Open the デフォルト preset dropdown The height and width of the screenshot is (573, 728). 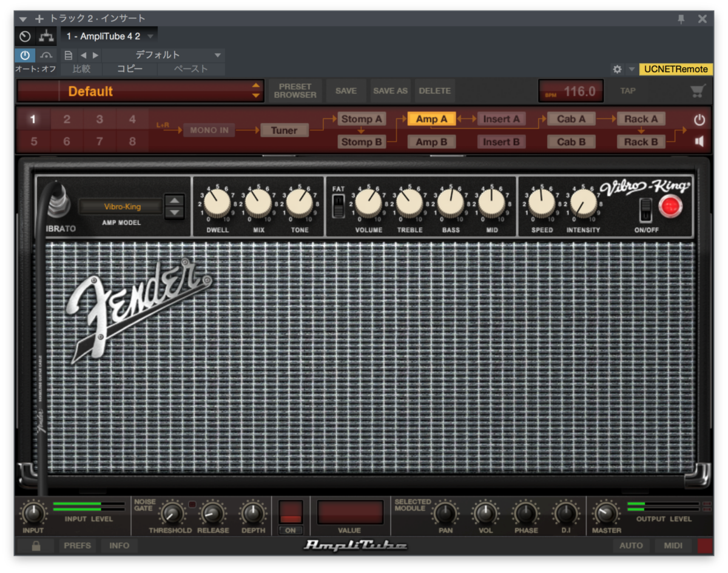(163, 55)
